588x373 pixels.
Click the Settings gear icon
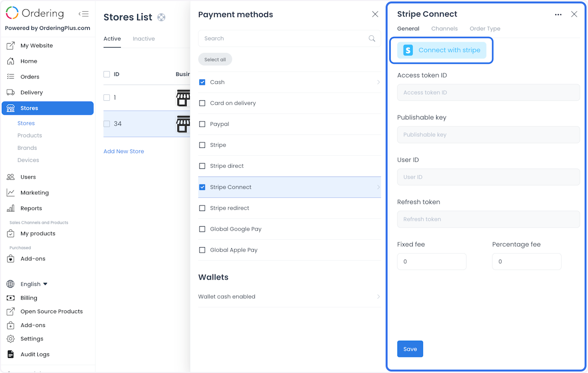[10, 339]
